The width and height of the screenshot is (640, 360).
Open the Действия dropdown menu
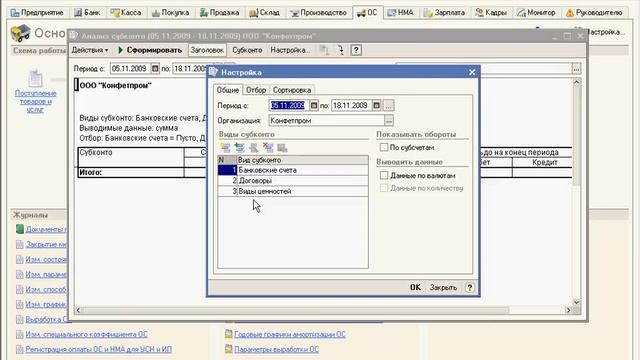tap(90, 50)
